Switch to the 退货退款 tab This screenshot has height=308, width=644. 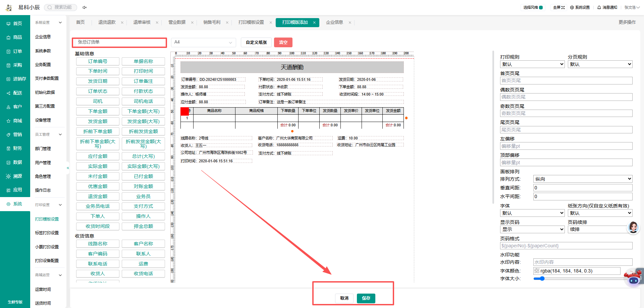tap(107, 22)
